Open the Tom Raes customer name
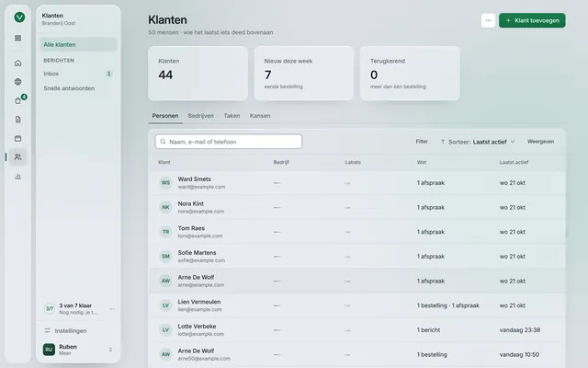This screenshot has height=368, width=588. (x=191, y=228)
